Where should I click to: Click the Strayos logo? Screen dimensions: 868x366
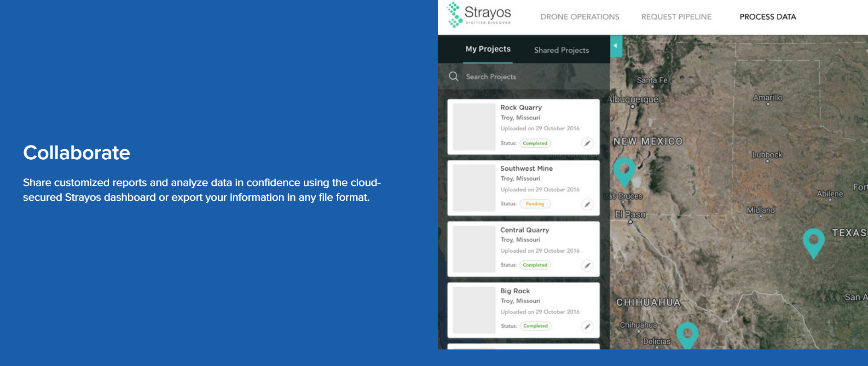pos(480,15)
